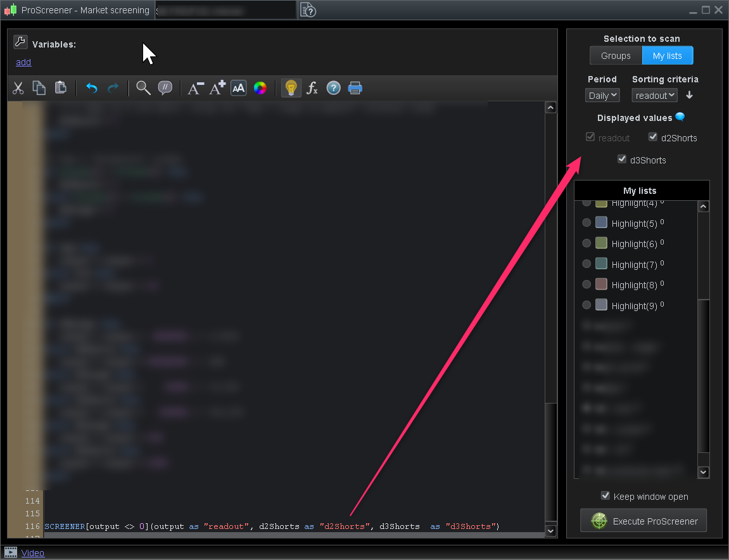
Task: Switch to the Groups tab
Action: 616,56
